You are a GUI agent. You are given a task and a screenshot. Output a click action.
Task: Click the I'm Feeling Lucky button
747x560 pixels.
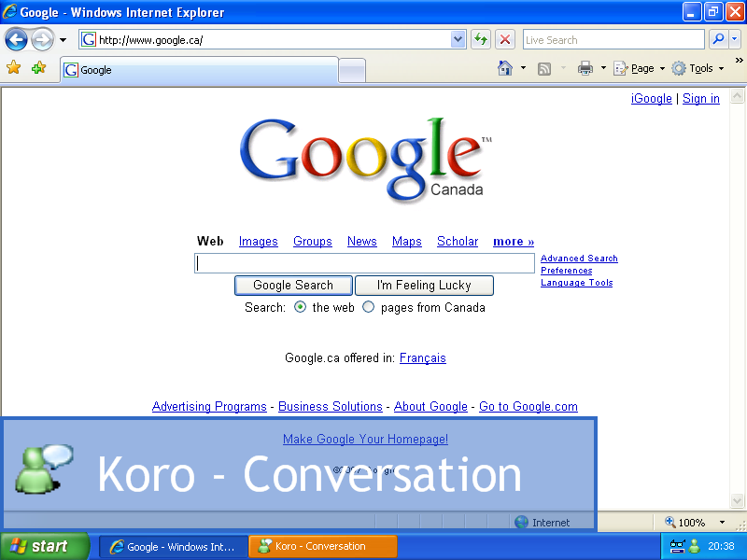click(x=424, y=286)
